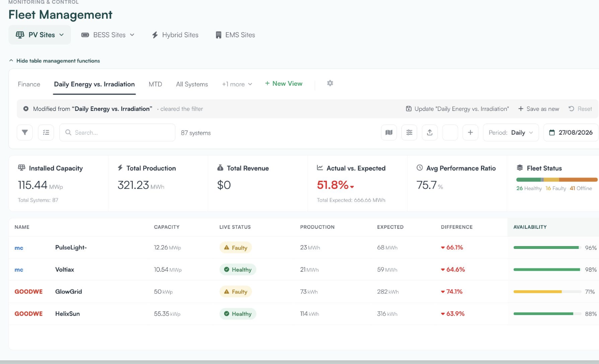Open the map view icon button
Image resolution: width=599 pixels, height=364 pixels.
tap(389, 132)
